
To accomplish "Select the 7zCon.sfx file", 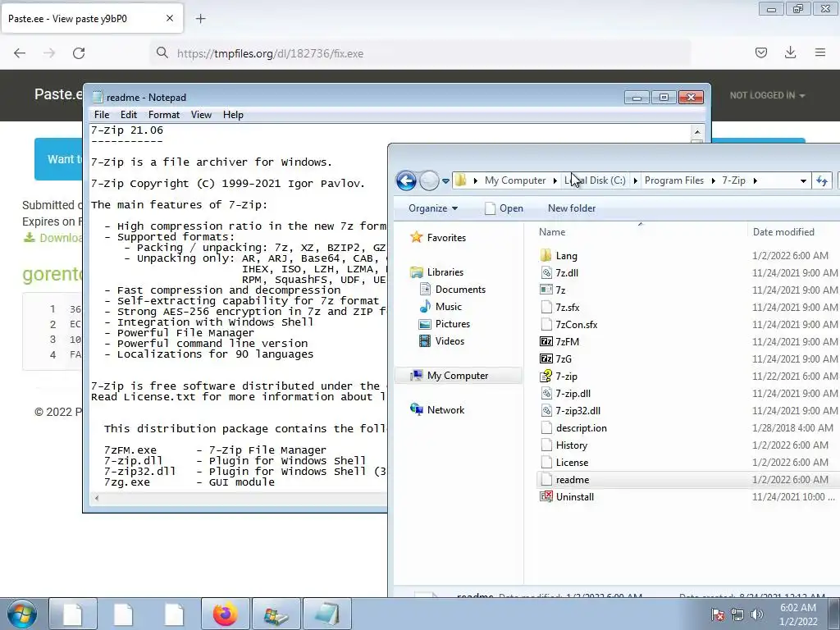I will (x=576, y=325).
